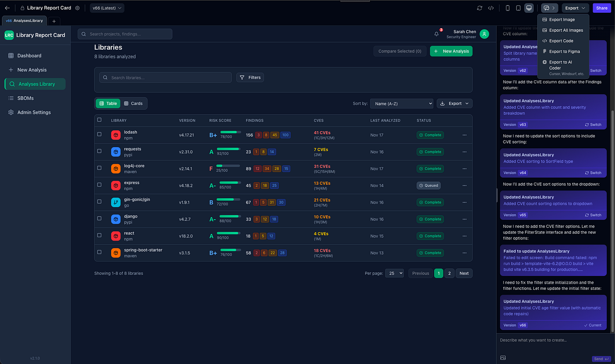The image size is (615, 364).
Task: Open the Filters button
Action: 250,77
